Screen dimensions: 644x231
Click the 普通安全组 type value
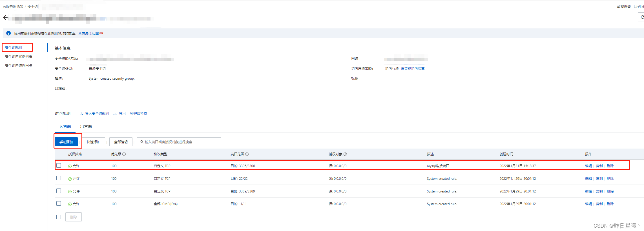pyautogui.click(x=97, y=69)
